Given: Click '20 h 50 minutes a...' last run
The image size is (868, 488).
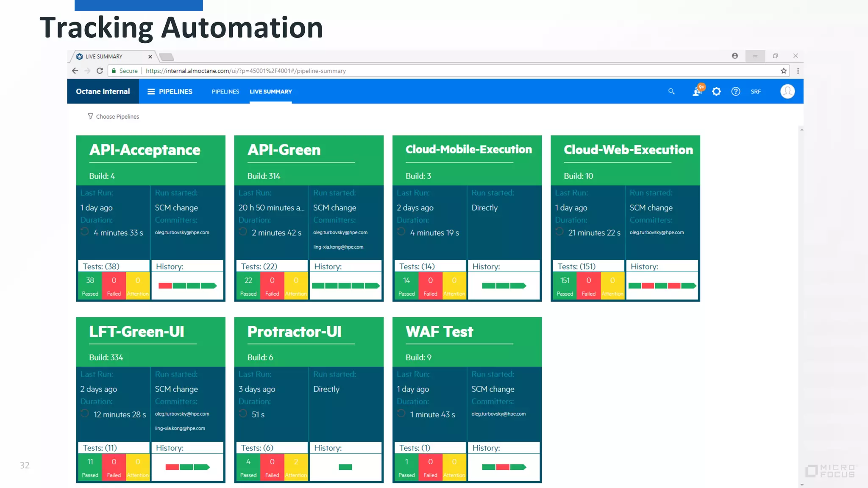Looking at the screenshot, I should (x=271, y=208).
